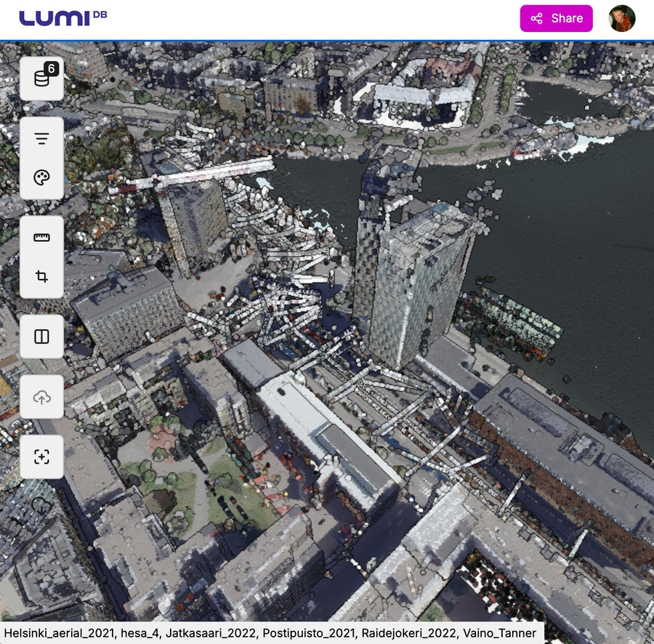
Task: Activate the crop tool
Action: coord(41,277)
